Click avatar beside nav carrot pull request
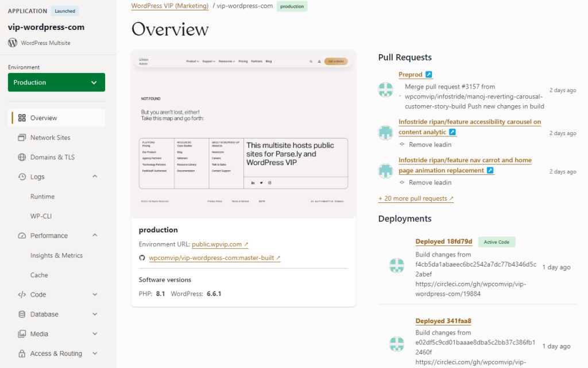Screen dimensions: 588x368 click(385, 171)
